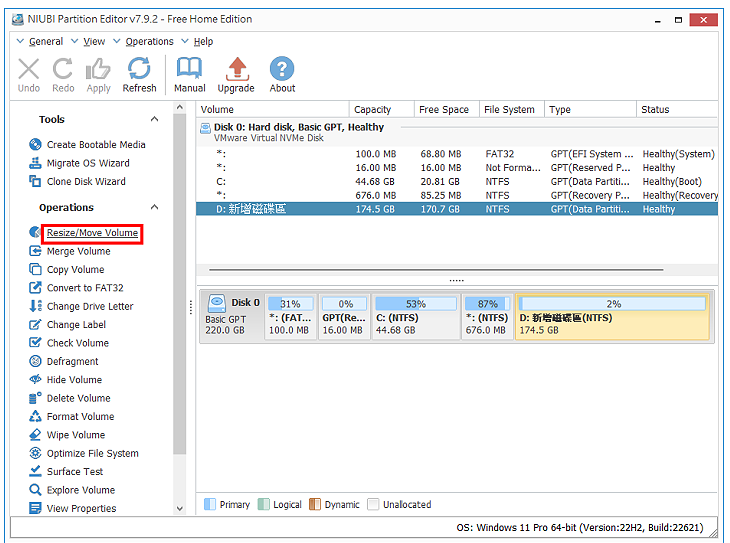Select the 676.0 MB NTFS block in map

[x=487, y=317]
